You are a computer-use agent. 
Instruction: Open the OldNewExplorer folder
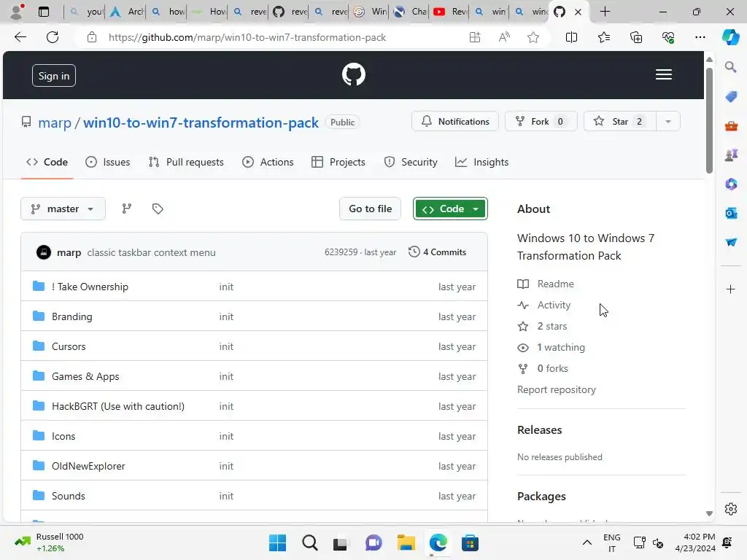tap(88, 466)
